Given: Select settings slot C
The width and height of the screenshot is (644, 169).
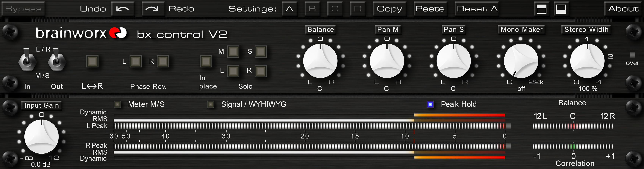Looking at the screenshot, I should (335, 9).
